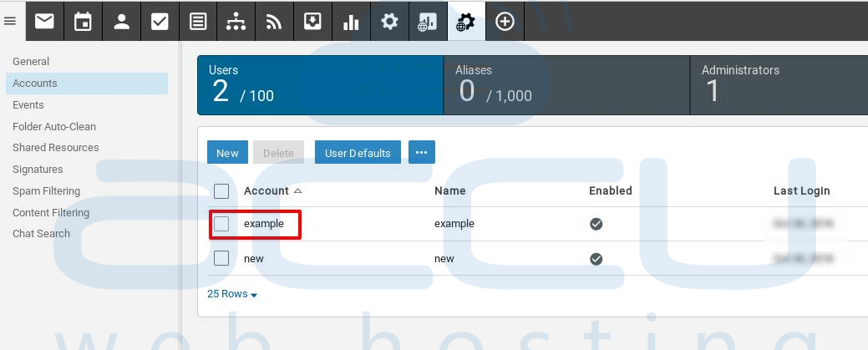868x350 pixels.
Task: Open the Tasks checkmark section
Action: click(x=160, y=21)
